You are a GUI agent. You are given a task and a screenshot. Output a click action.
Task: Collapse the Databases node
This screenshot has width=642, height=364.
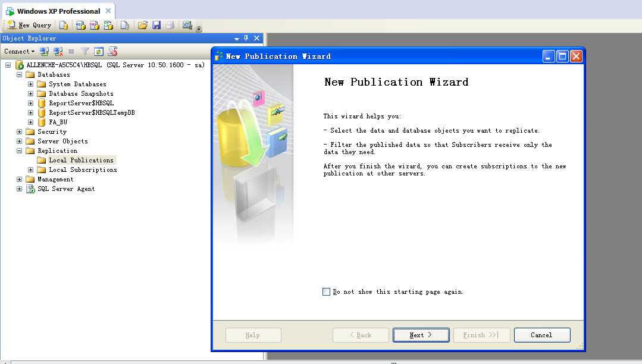(19, 74)
